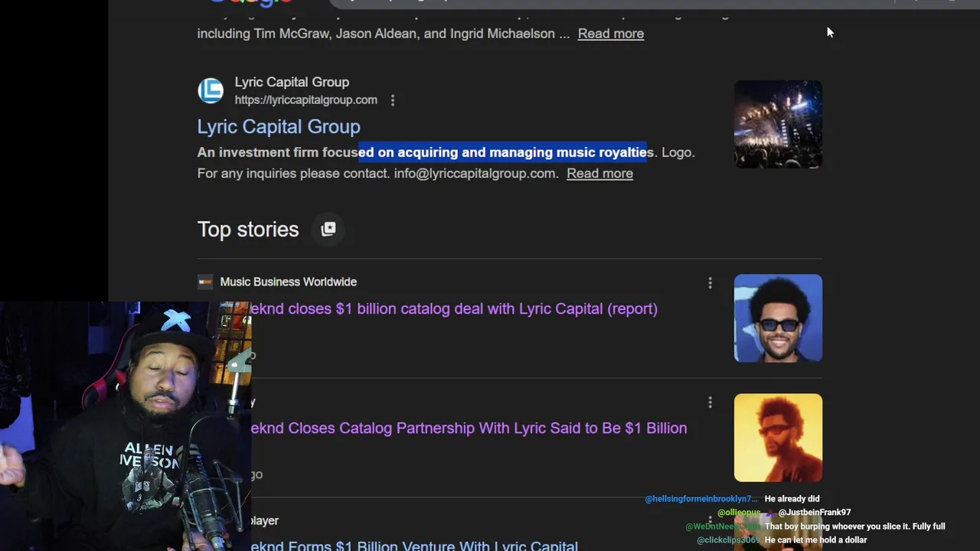This screenshot has width=980, height=551.
Task: Click the @JustbeinFrank97 chat mention
Action: (x=815, y=513)
